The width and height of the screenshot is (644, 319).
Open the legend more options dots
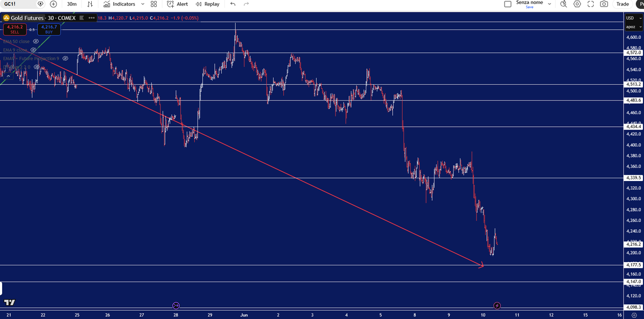[91, 18]
